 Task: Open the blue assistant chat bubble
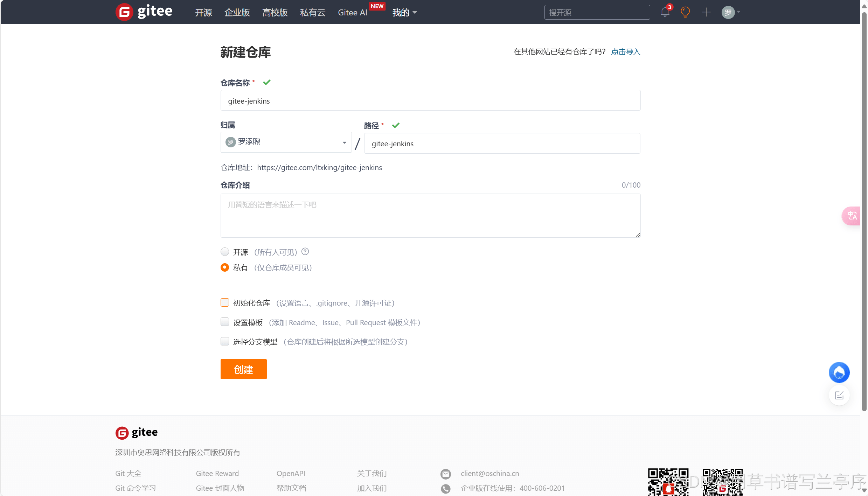[x=839, y=372]
